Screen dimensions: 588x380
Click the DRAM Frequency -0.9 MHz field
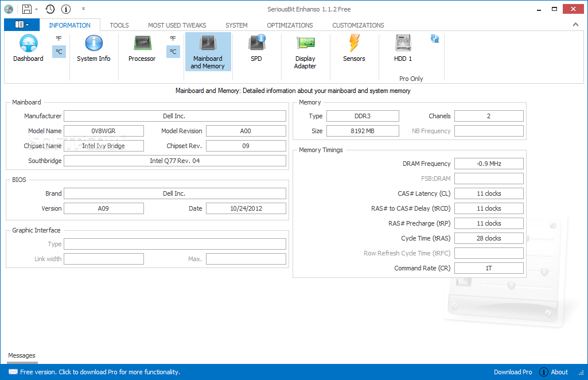(489, 164)
